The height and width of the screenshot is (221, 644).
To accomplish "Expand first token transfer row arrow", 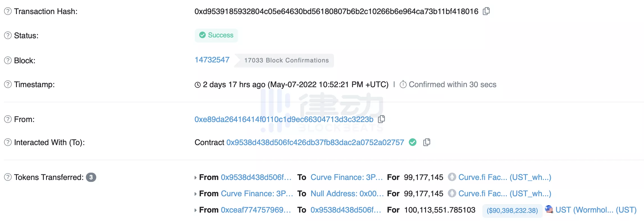I will (196, 178).
